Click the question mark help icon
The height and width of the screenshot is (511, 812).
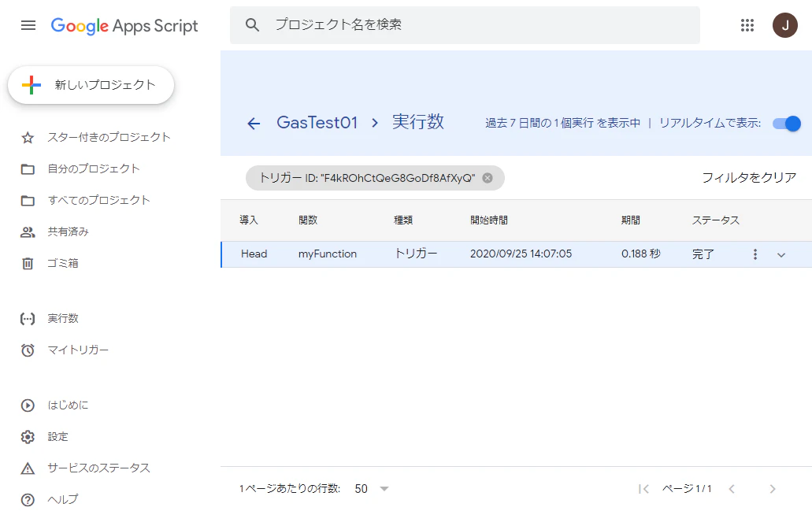point(28,500)
